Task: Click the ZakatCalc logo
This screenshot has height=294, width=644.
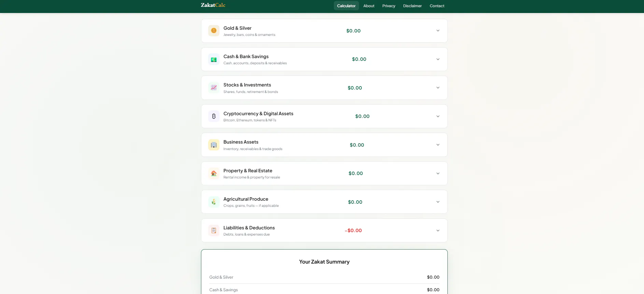Action: click(x=213, y=5)
